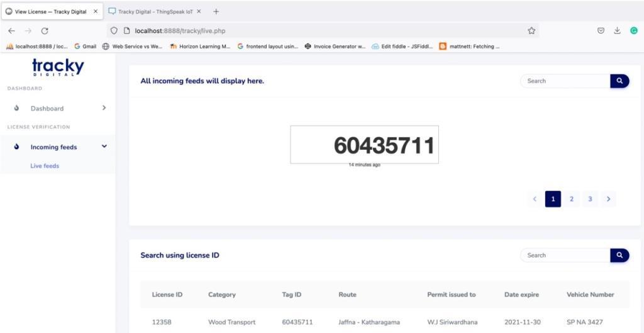
Task: Go to pagination page 2
Action: click(571, 199)
